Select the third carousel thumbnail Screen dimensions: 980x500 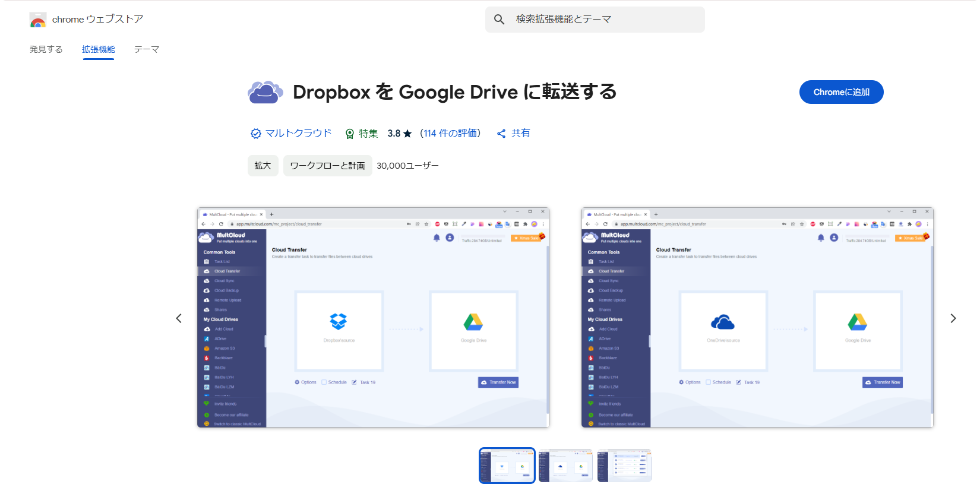coord(624,466)
